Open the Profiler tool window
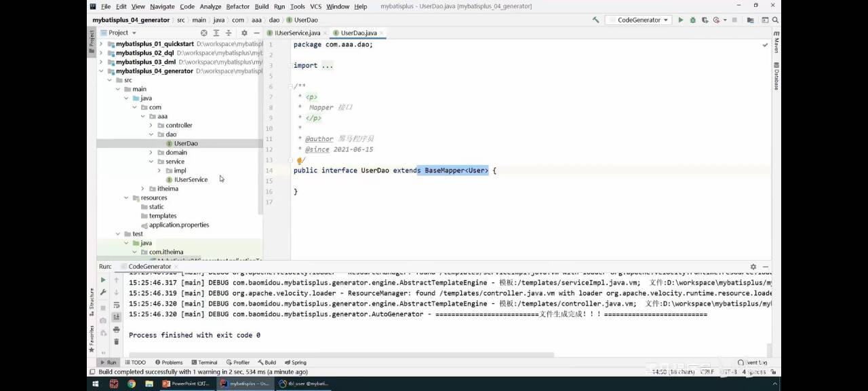 coord(237,362)
